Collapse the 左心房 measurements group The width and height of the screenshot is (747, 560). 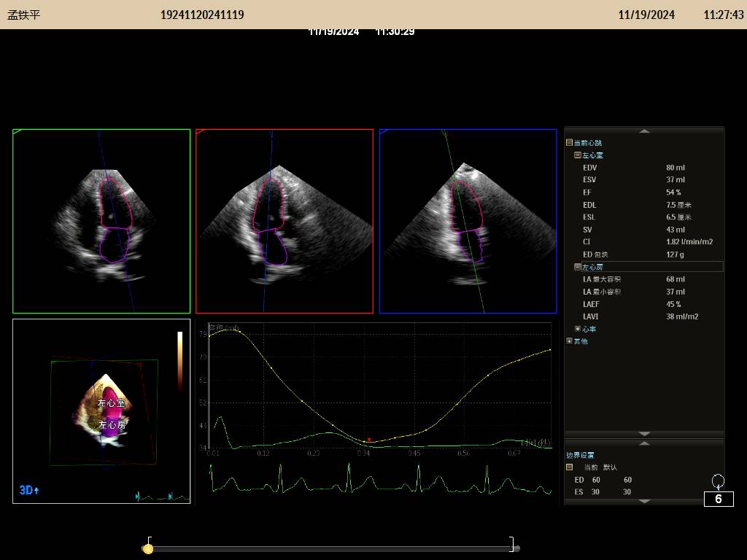[x=577, y=268]
